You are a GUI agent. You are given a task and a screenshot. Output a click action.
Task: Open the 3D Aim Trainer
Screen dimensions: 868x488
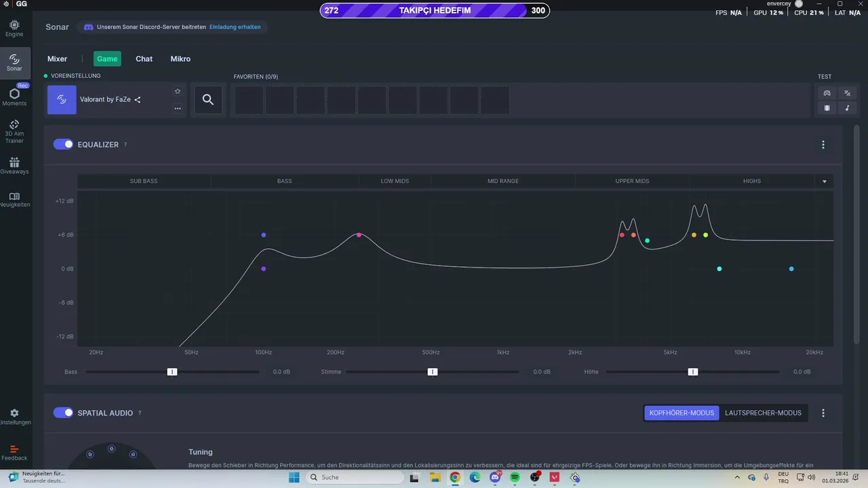[x=14, y=131]
